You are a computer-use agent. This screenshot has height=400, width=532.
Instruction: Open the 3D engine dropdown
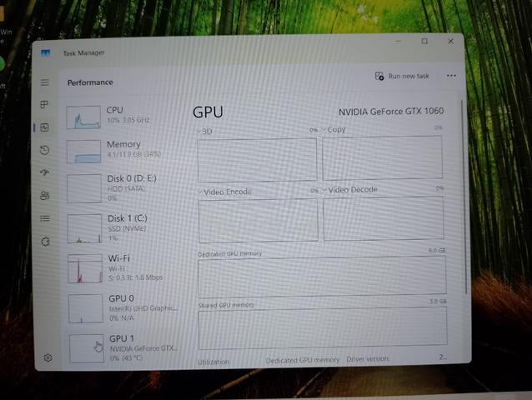(x=204, y=131)
